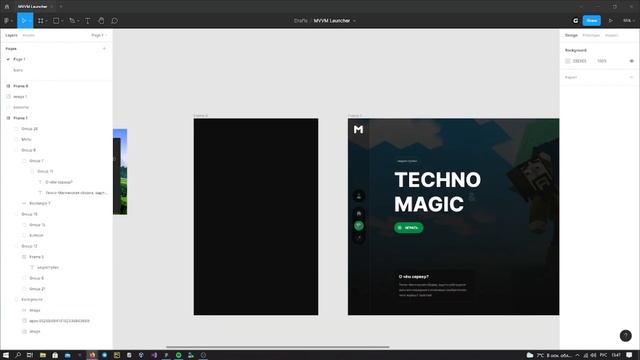Open the Move tool options dropdown arrow
Viewport: 640px width, 360px height.
pos(30,21)
